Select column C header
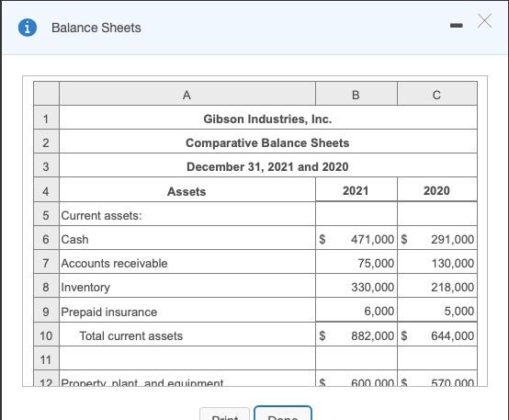Screen dimensions: 509x420 (437, 95)
